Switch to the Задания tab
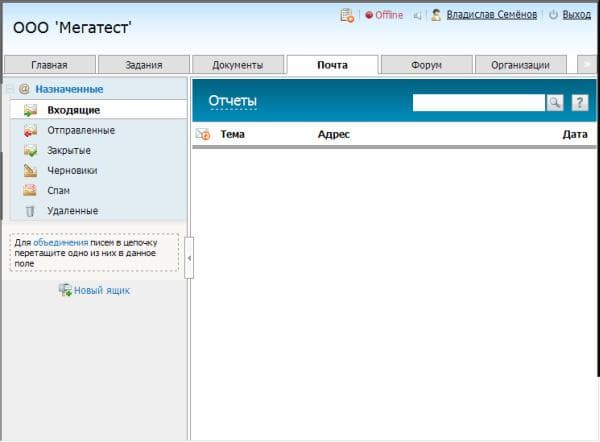The image size is (600, 442). pyautogui.click(x=144, y=65)
